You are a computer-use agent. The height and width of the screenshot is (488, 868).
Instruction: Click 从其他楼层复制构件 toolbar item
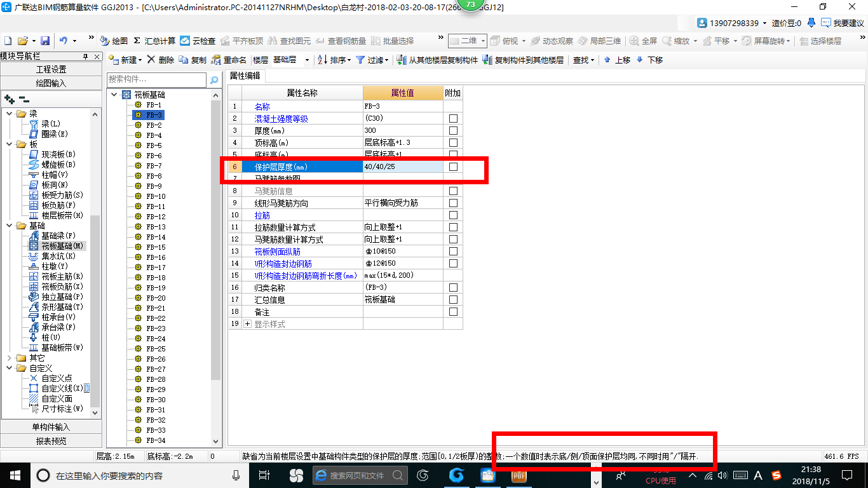437,60
